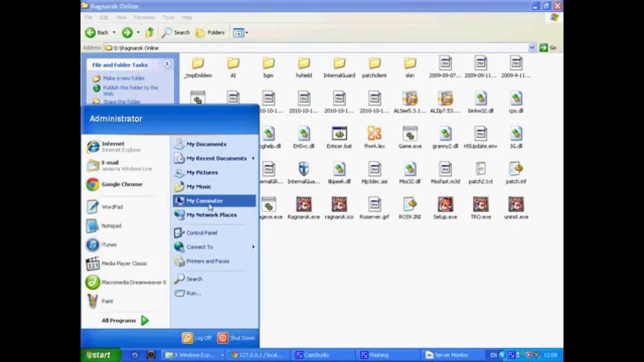The image size is (644, 362).
Task: Click the Shut Down button
Action: coord(236,338)
